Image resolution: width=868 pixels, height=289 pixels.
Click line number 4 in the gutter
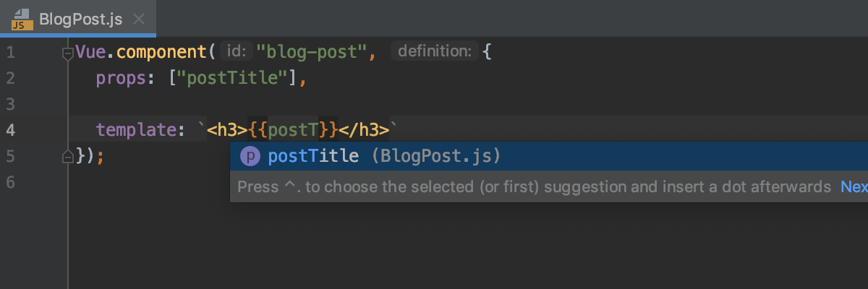10,130
